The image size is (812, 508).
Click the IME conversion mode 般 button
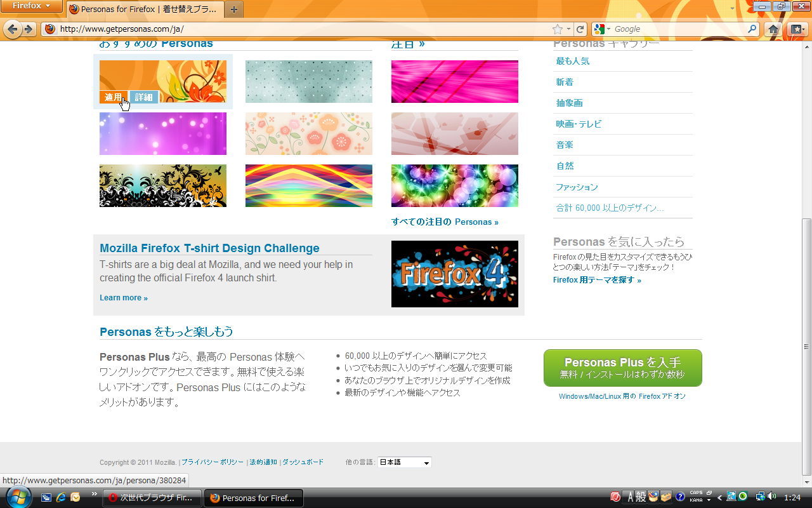641,497
